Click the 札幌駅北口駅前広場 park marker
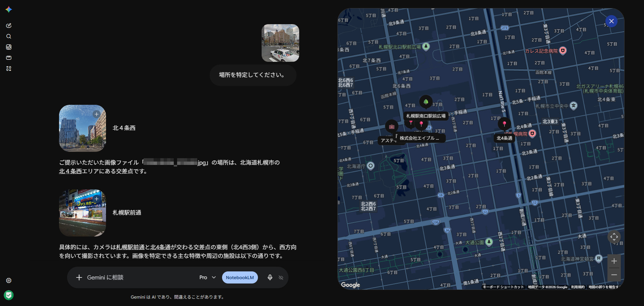The height and width of the screenshot is (306, 644). 426,46
